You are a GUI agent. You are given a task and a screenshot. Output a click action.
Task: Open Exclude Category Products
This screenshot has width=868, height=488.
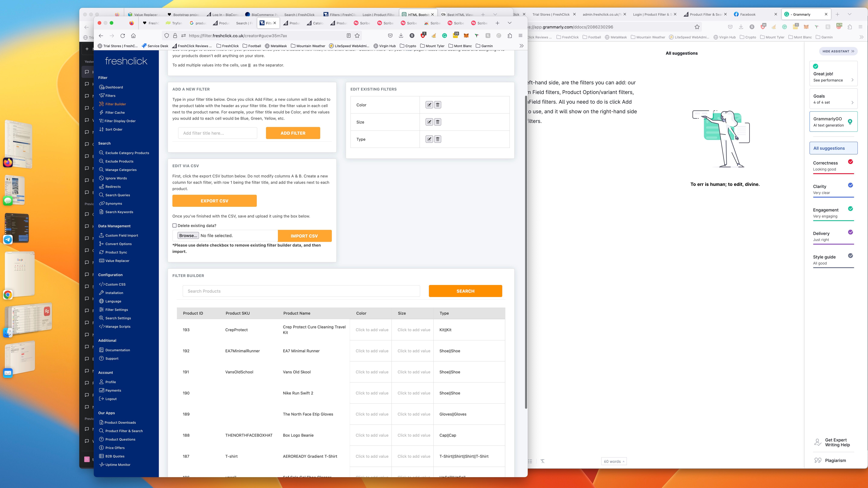coord(124,153)
